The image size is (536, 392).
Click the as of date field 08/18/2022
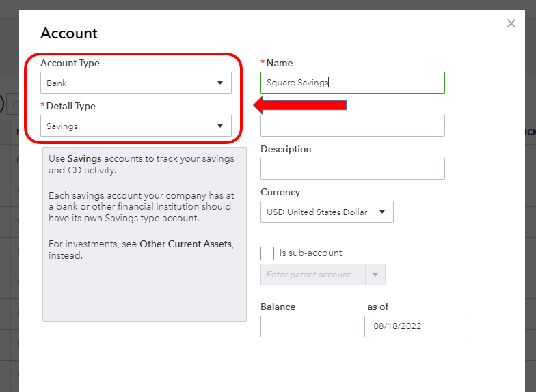420,326
